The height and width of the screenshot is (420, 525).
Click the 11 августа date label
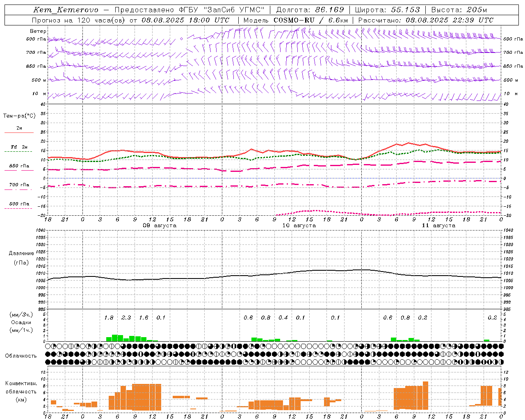coord(438,226)
